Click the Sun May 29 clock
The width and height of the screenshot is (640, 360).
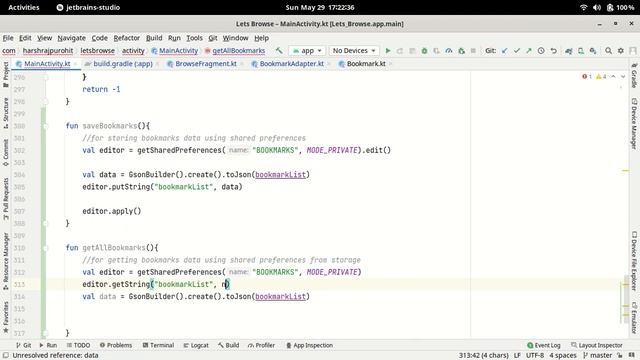click(320, 7)
